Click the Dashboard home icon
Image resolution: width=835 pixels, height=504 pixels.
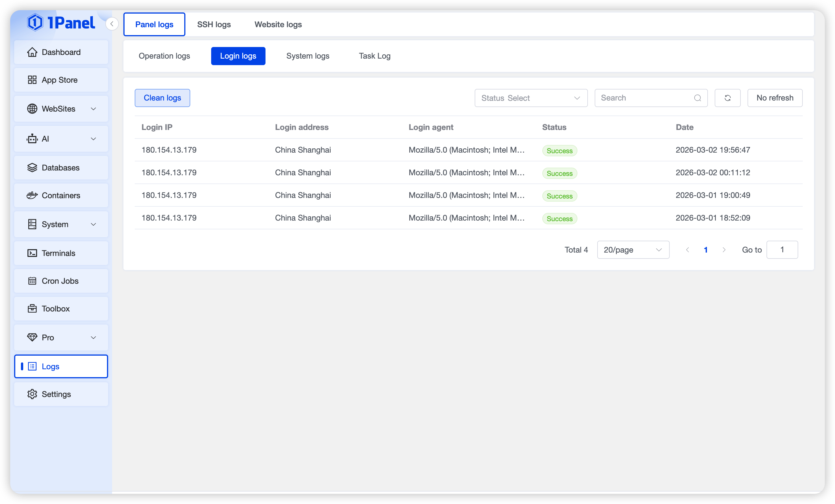point(32,52)
